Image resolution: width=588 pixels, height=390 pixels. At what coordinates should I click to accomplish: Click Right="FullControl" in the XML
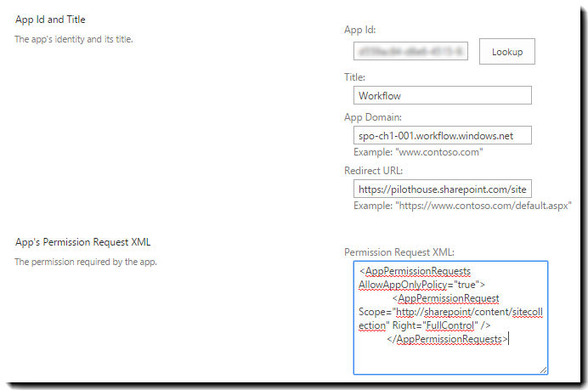click(435, 325)
